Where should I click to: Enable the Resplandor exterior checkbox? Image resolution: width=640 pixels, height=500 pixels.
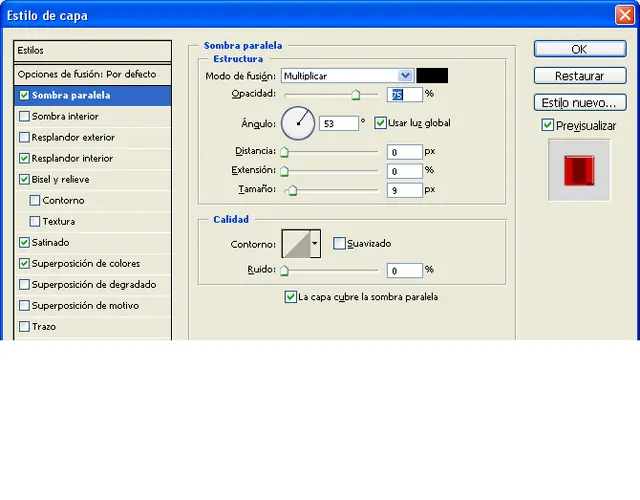[24, 137]
